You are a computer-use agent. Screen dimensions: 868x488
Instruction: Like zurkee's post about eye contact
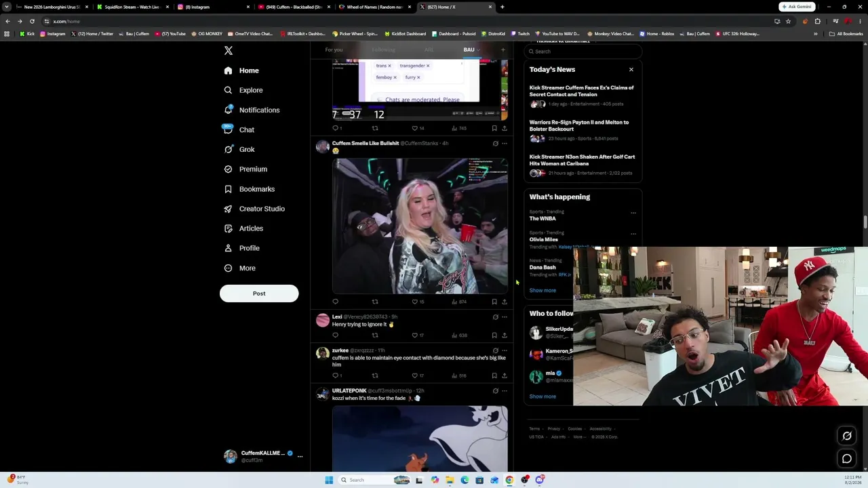[x=414, y=375]
